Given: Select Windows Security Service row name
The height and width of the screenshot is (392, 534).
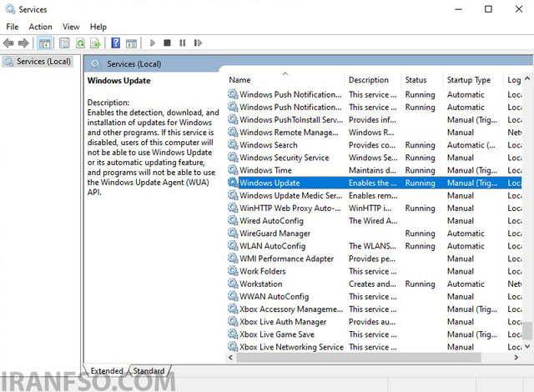Looking at the screenshot, I should pyautogui.click(x=285, y=158).
